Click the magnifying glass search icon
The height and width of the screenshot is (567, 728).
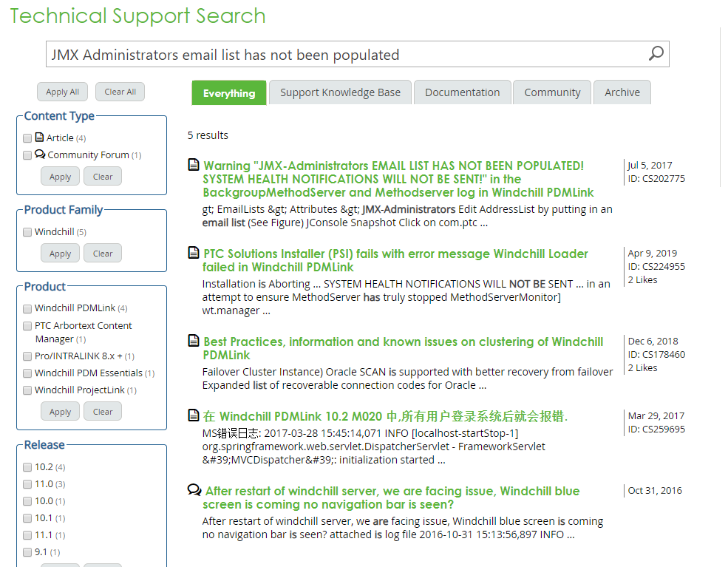click(x=656, y=53)
